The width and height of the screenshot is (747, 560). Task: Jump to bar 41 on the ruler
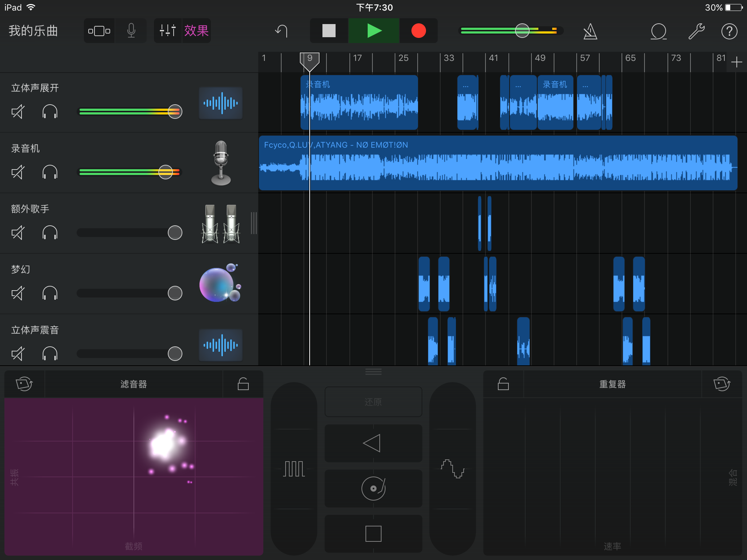point(494,58)
